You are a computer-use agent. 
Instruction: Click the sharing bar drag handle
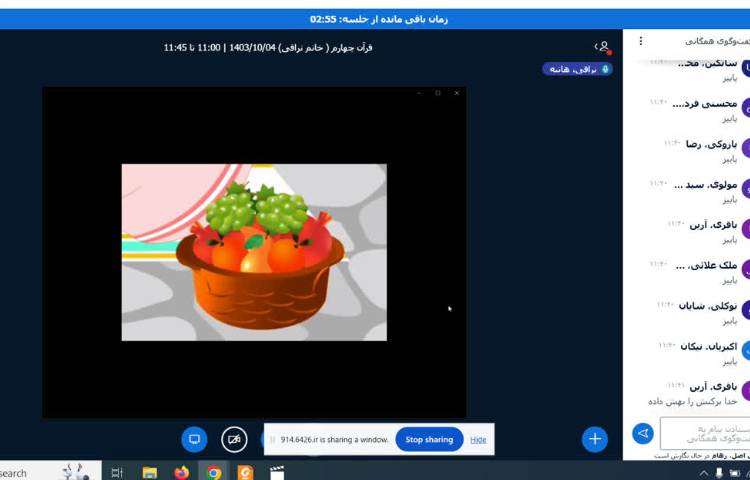click(273, 440)
